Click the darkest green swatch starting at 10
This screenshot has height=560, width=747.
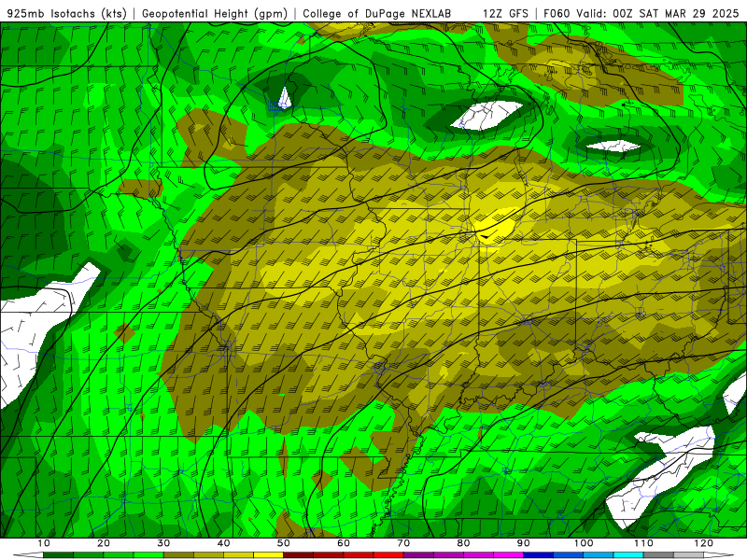(x=59, y=555)
